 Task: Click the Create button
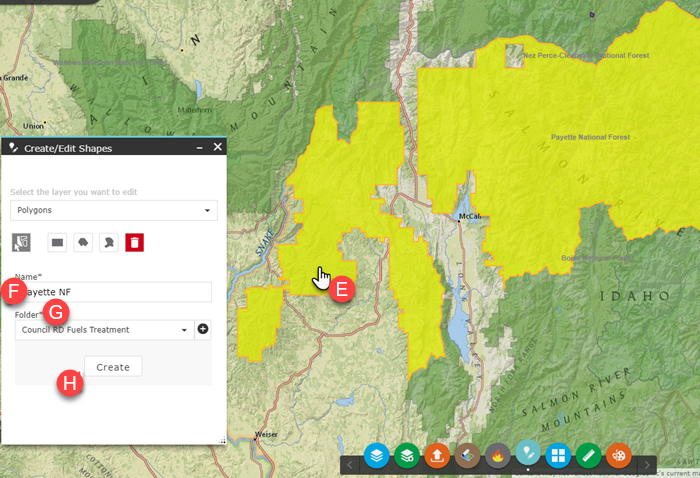(113, 367)
